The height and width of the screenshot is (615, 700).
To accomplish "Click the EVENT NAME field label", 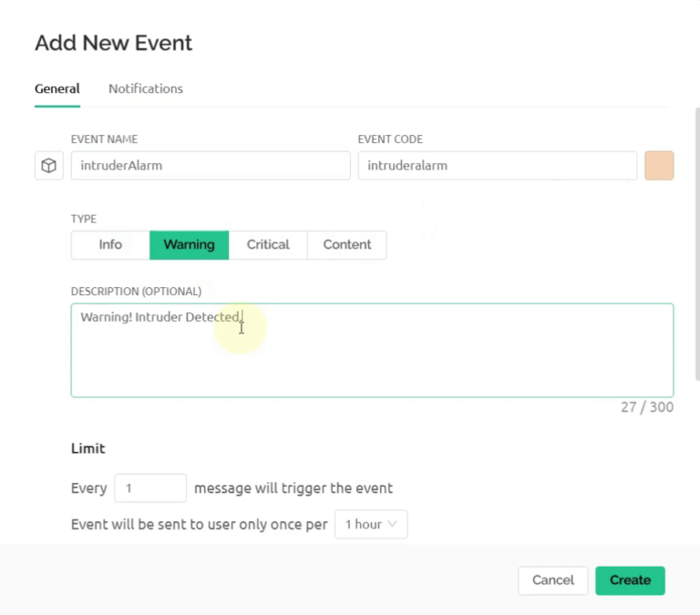I will click(x=104, y=139).
